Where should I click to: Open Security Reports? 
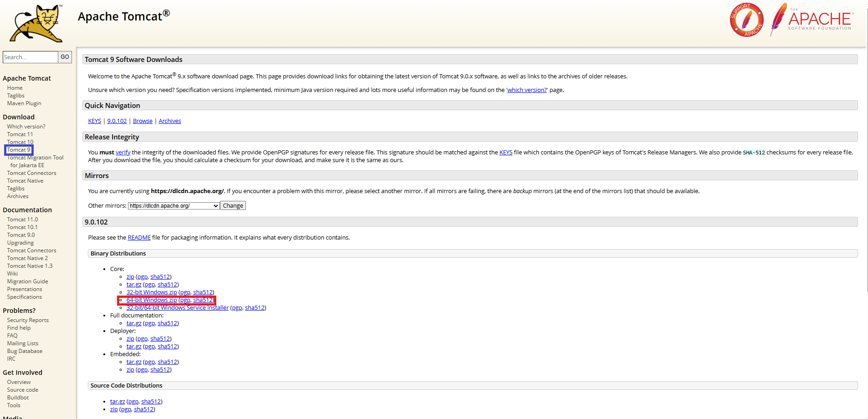28,320
